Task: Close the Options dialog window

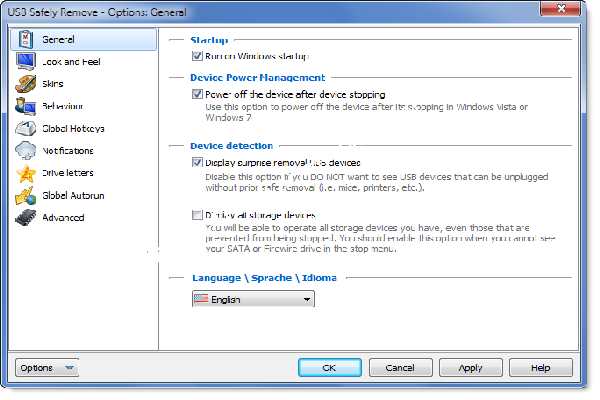Action: click(x=561, y=8)
